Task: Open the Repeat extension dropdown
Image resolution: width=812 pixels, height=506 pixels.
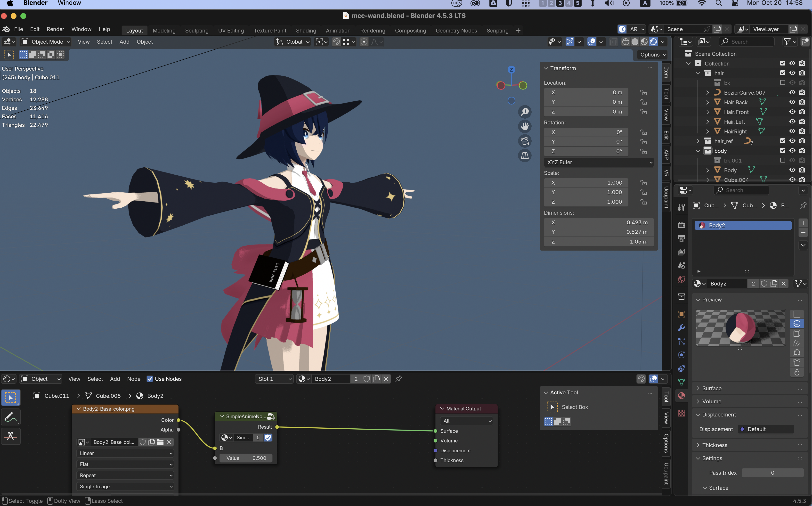Action: pos(125,475)
